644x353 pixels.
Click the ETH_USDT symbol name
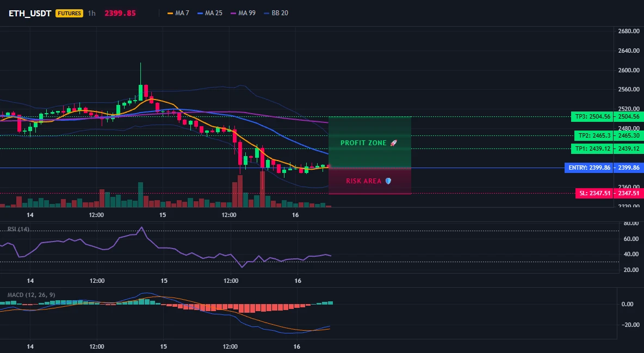point(30,13)
